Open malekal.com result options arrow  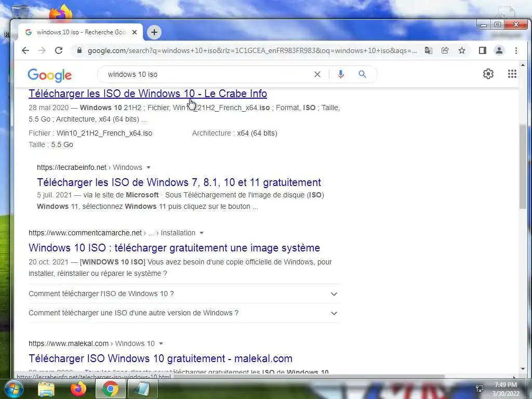(161, 344)
